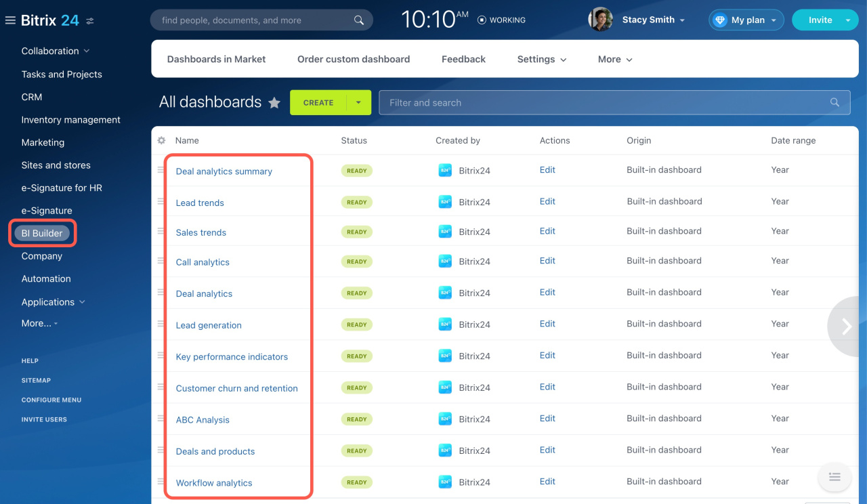Open the Invite button dropdown arrow
This screenshot has height=504, width=867.
[848, 20]
